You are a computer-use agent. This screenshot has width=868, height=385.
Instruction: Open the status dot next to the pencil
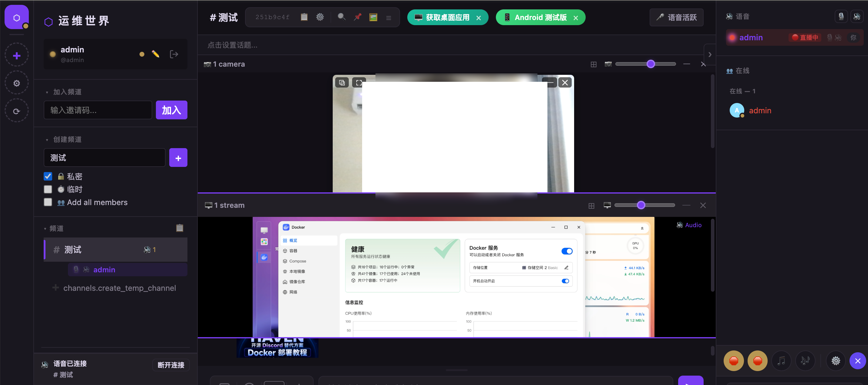[142, 54]
